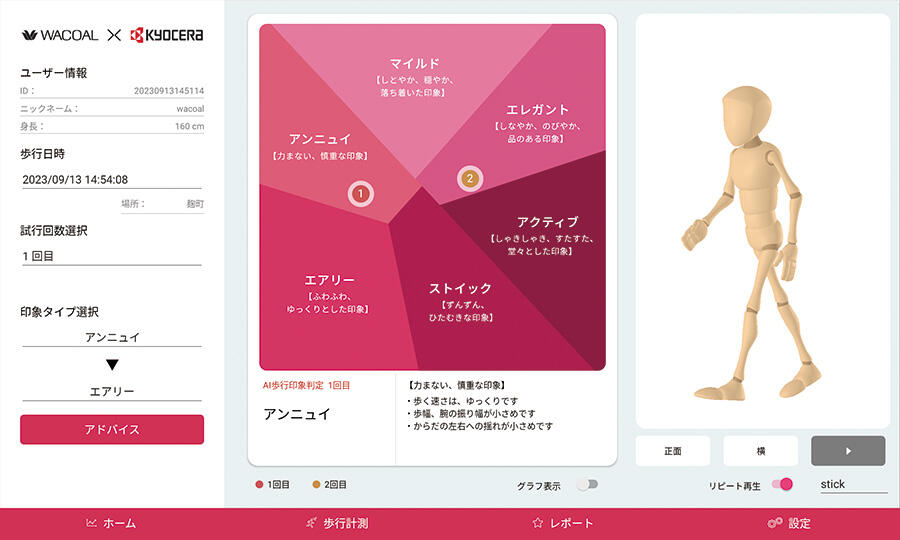
Task: Click the WACOAL logo
Action: point(60,35)
